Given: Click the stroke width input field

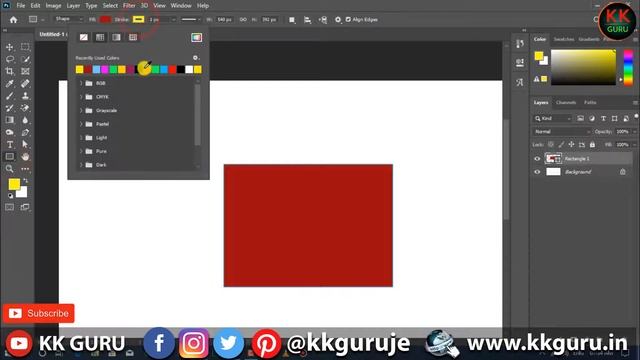Looking at the screenshot, I should [160, 20].
